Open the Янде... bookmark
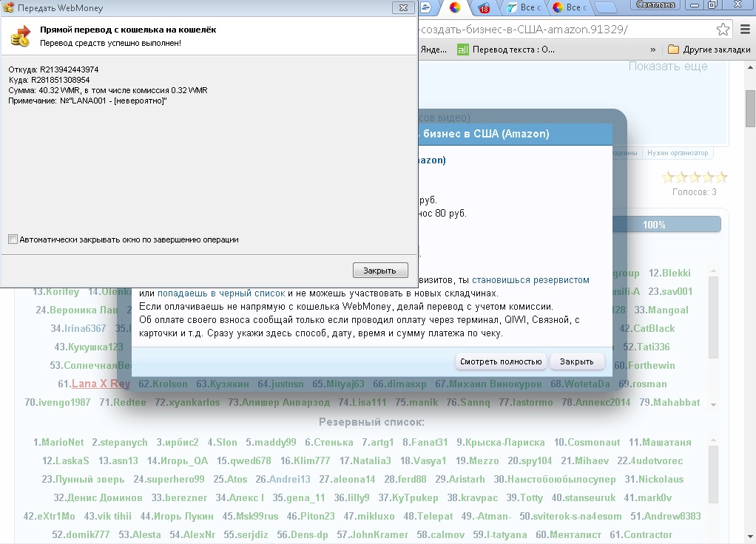Viewport: 756px width, 544px height. [x=433, y=50]
